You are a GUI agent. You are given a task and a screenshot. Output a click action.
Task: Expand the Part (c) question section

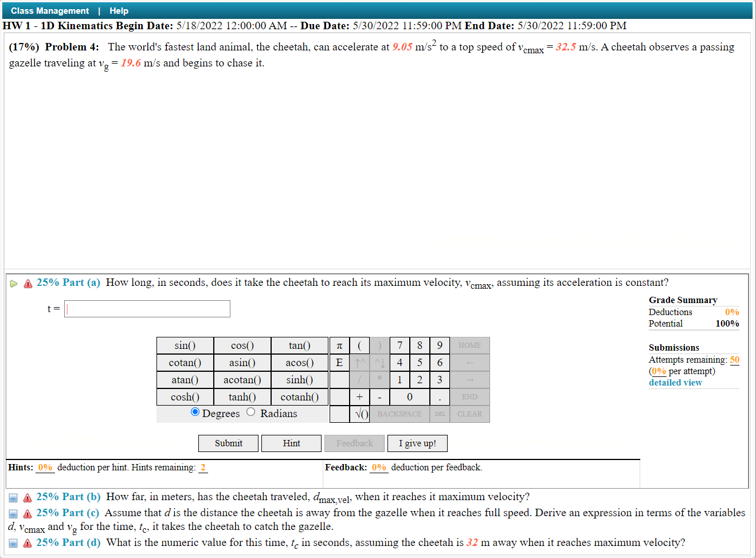point(13,513)
